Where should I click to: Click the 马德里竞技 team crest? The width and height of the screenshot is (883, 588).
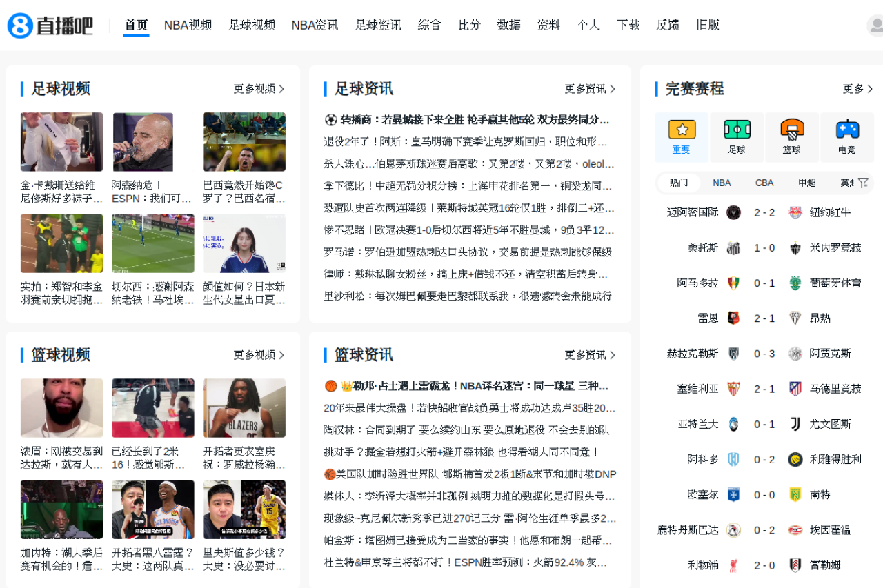(795, 389)
